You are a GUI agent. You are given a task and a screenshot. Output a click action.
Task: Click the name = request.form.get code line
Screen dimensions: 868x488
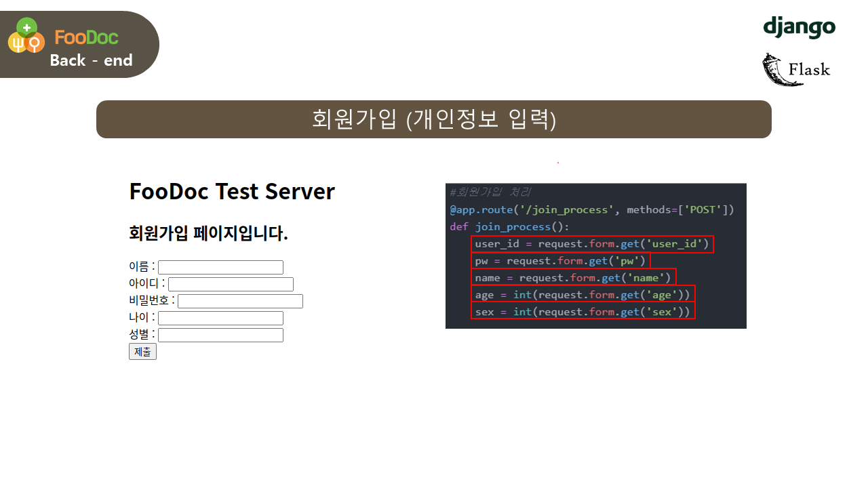coord(573,278)
